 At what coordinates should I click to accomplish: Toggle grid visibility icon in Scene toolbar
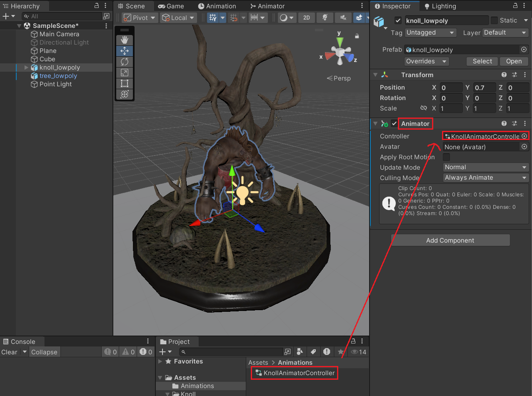[213, 18]
